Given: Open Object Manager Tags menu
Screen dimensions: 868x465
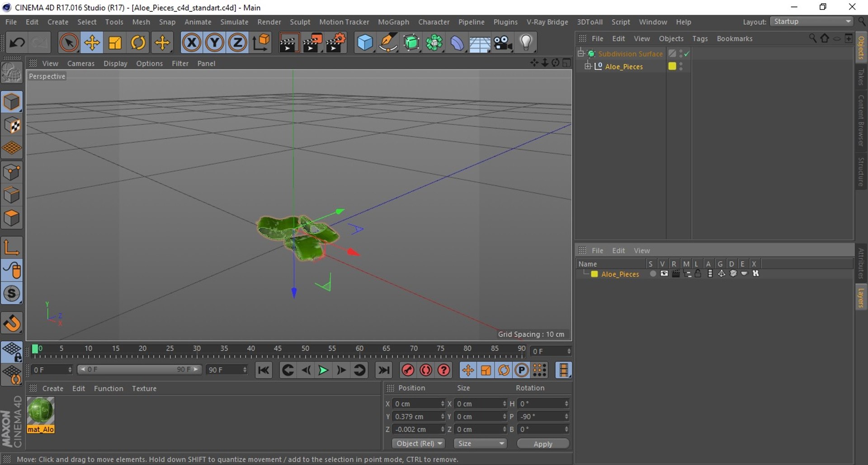Looking at the screenshot, I should [700, 38].
